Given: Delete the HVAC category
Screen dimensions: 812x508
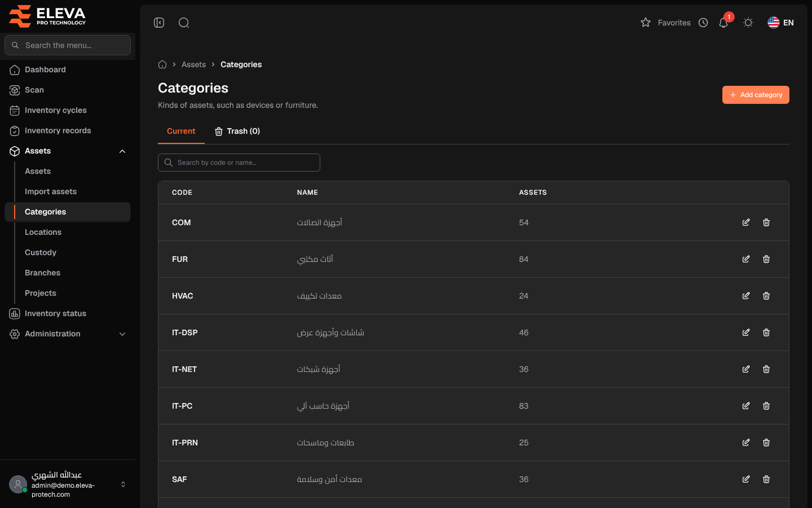Looking at the screenshot, I should coord(766,296).
